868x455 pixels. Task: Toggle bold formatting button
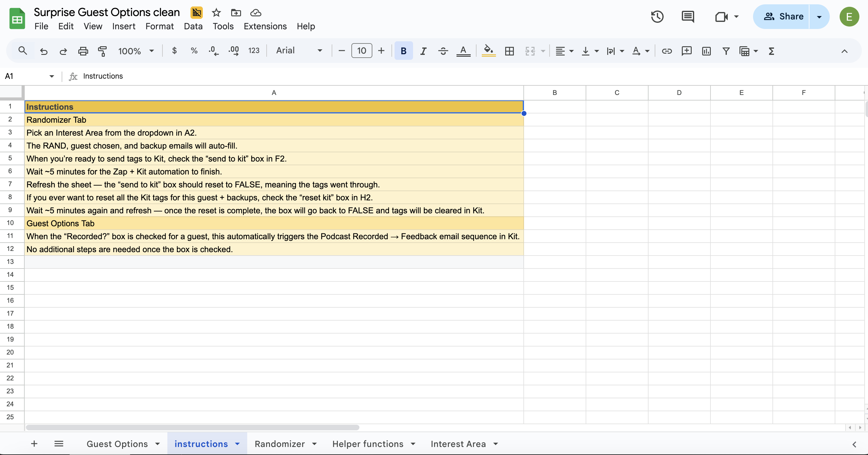point(403,51)
